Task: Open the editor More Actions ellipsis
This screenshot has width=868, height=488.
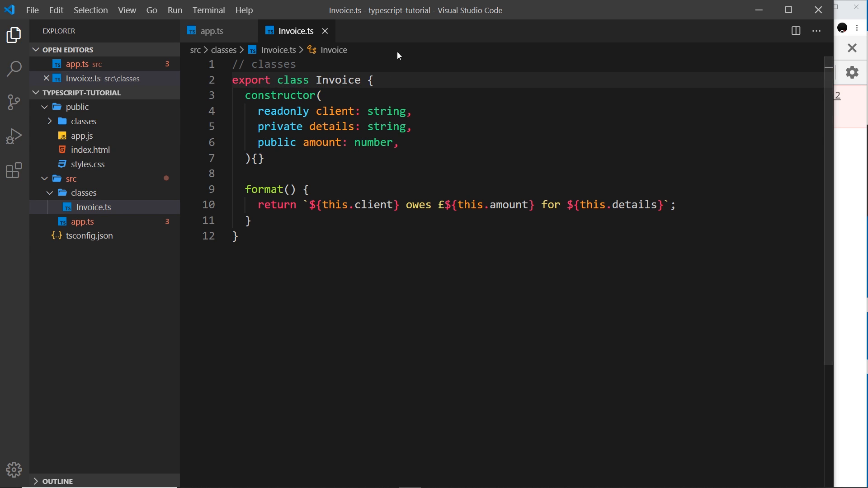Action: tap(816, 31)
